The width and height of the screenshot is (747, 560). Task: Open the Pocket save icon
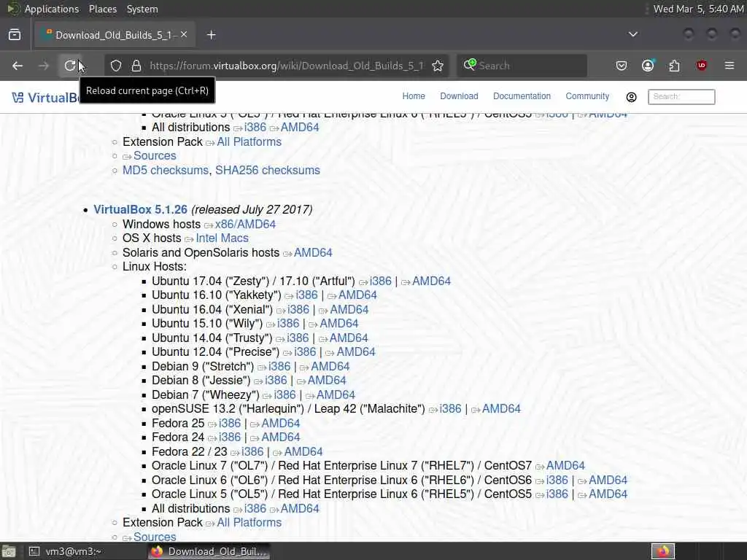pyautogui.click(x=622, y=66)
